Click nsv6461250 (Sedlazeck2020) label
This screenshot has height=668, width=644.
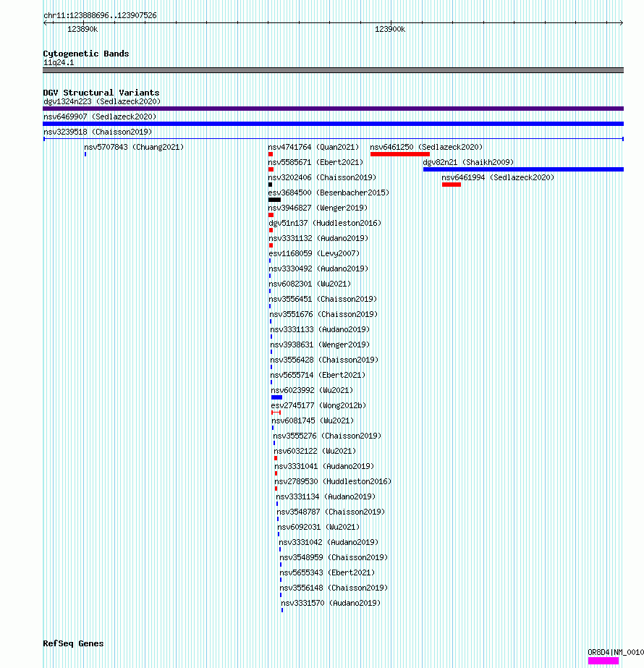(x=426, y=147)
